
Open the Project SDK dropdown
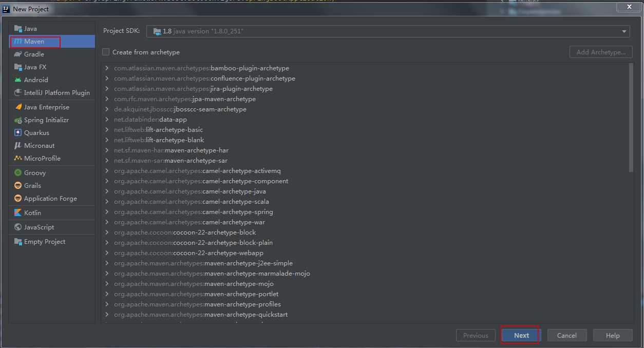coord(624,31)
